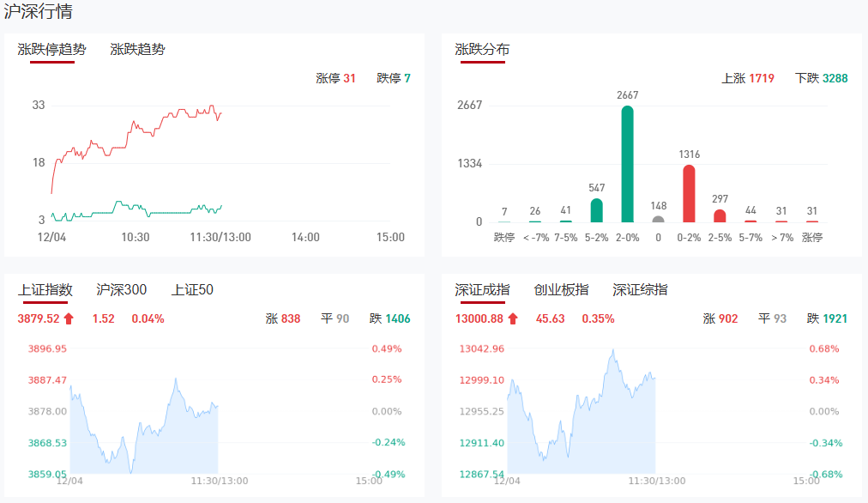Screen dimensions: 868x503
Task: Switch to the 深证综指 tab
Action: point(640,290)
